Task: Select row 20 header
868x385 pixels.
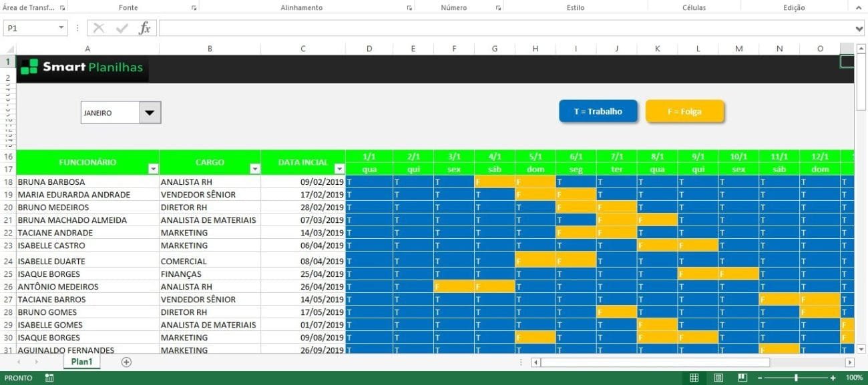Action: (8, 208)
